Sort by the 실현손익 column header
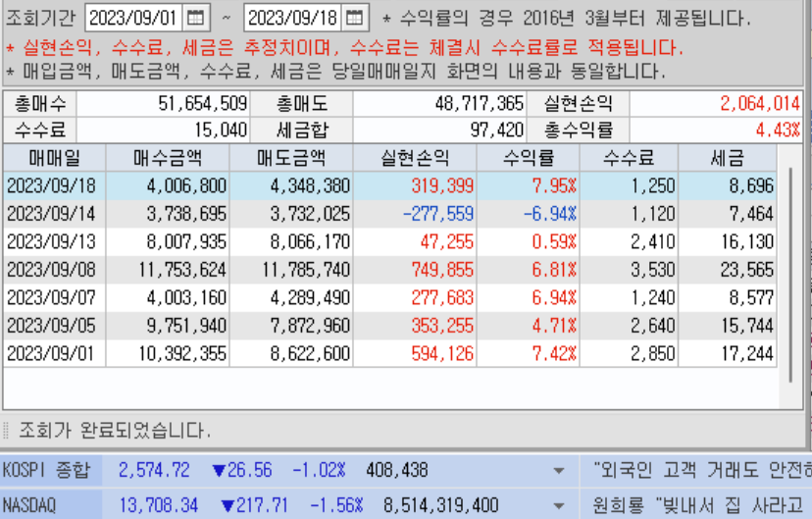Image resolution: width=812 pixels, height=519 pixels. (x=415, y=157)
